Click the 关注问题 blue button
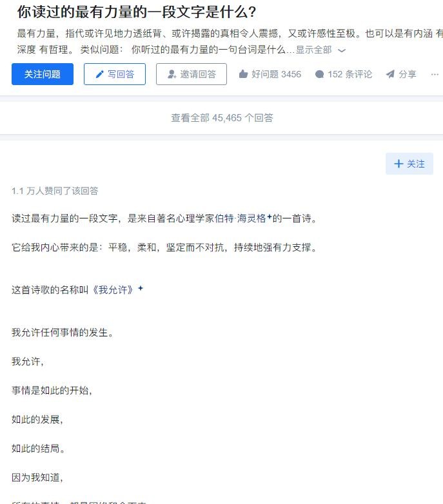The image size is (443, 504). tap(43, 74)
